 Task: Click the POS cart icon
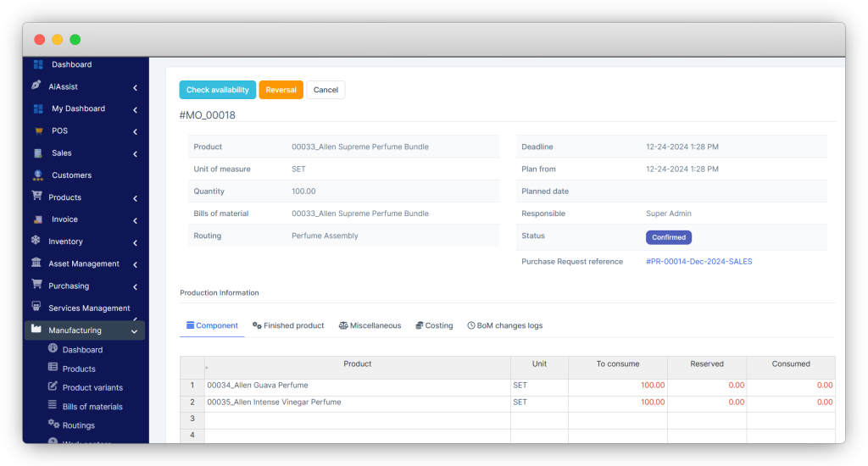[38, 131]
